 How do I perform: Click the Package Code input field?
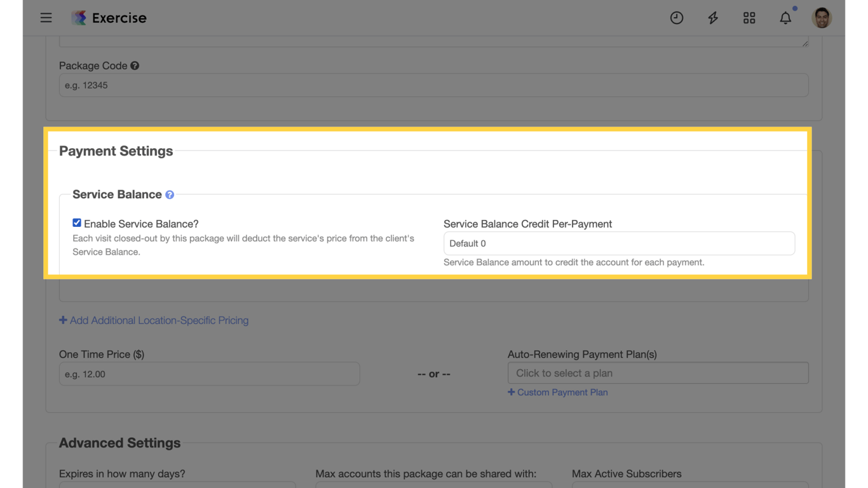pos(434,85)
